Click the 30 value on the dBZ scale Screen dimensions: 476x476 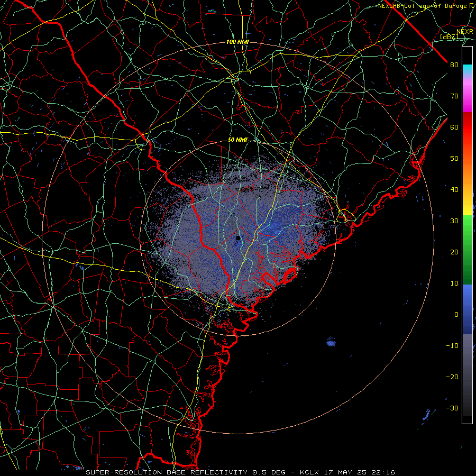point(454,221)
